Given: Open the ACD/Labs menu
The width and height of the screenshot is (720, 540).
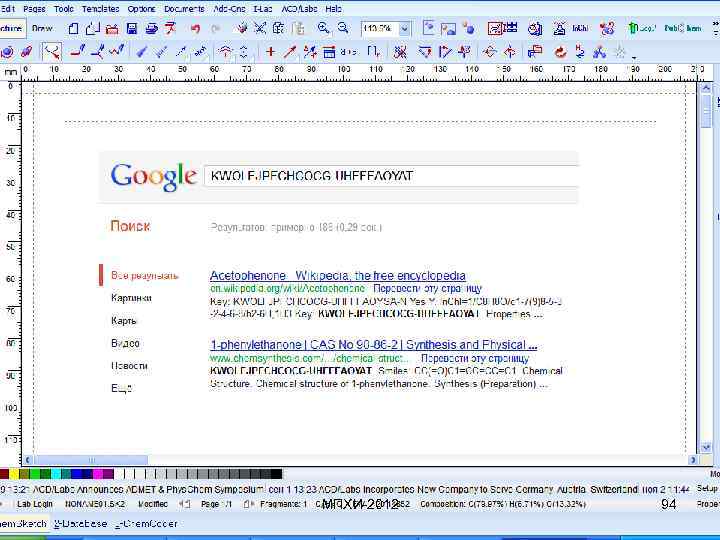Looking at the screenshot, I should point(299,9).
